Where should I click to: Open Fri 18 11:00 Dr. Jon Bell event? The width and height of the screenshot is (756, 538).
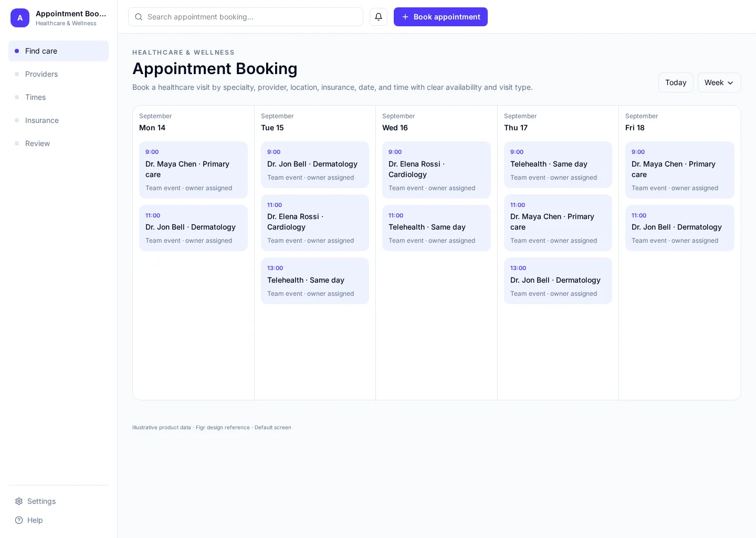(680, 228)
